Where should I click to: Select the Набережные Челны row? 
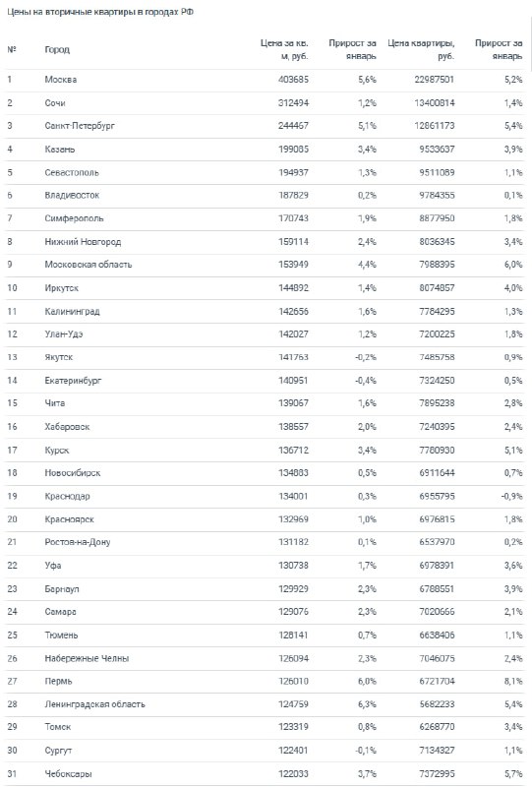click(265, 658)
